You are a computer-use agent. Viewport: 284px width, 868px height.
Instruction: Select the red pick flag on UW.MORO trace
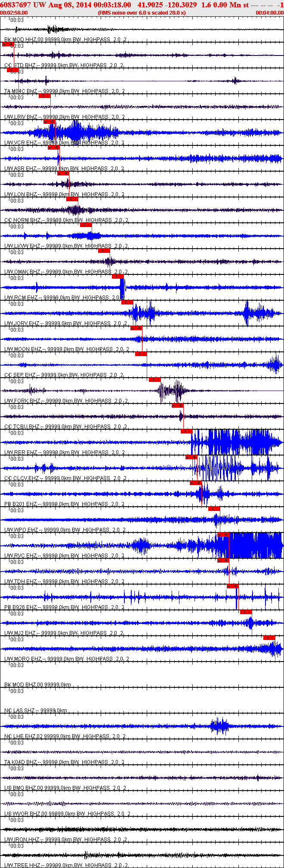tap(269, 638)
